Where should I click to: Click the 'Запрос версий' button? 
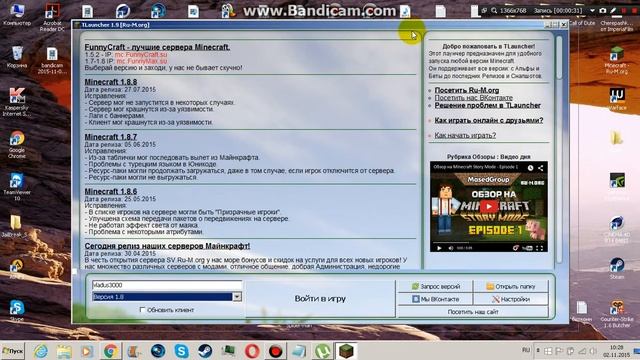coord(436,287)
